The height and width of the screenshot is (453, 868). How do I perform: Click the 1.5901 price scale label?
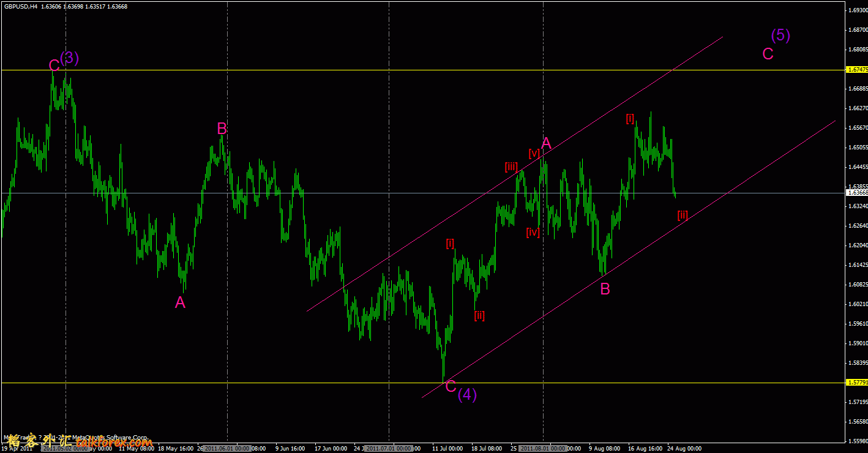point(857,343)
